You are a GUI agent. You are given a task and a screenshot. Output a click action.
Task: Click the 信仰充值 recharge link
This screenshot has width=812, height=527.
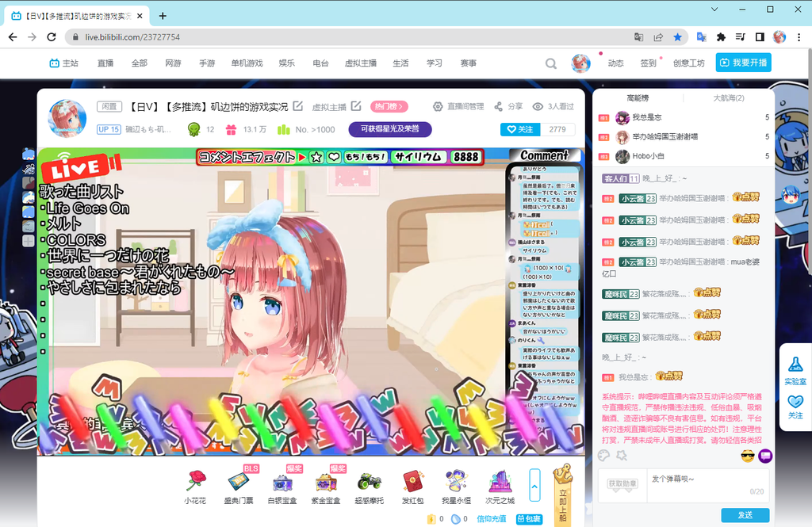491,519
